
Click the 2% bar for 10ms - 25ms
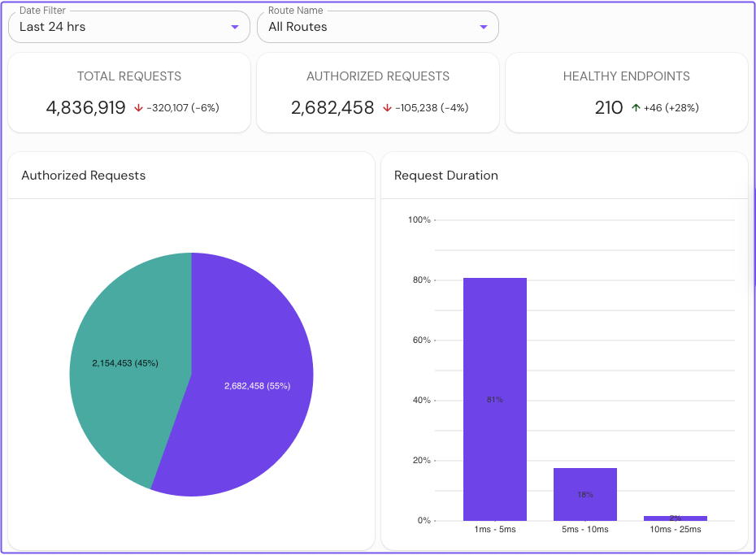(x=676, y=518)
